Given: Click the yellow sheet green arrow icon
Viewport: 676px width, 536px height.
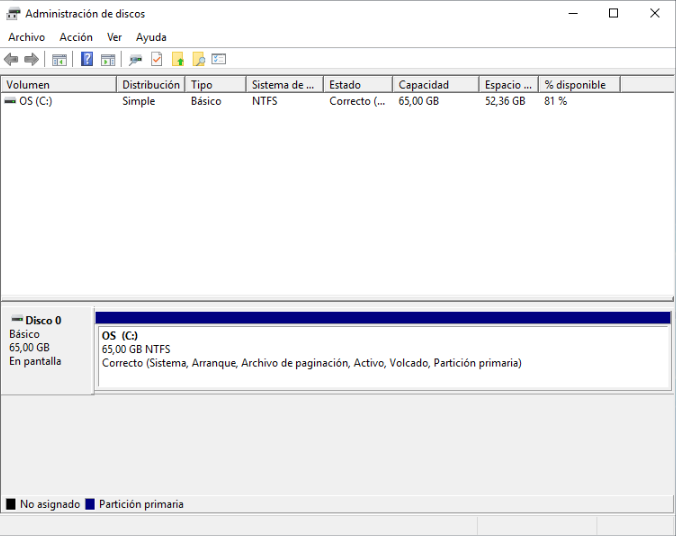Looking at the screenshot, I should coord(178,60).
